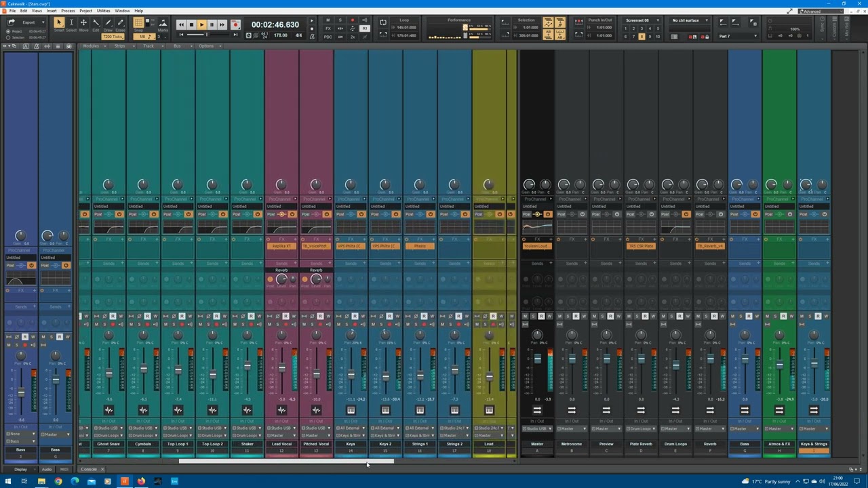Select the Smart tool
The height and width of the screenshot is (488, 868).
tap(58, 23)
